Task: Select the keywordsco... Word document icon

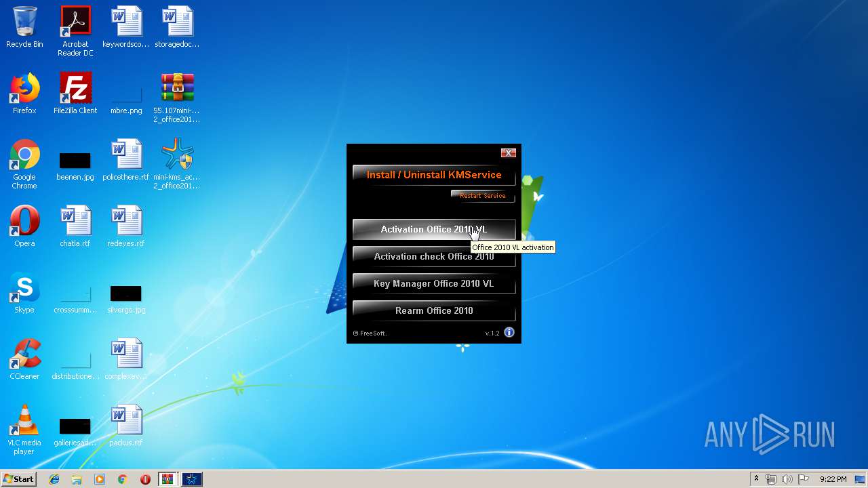Action: point(126,28)
